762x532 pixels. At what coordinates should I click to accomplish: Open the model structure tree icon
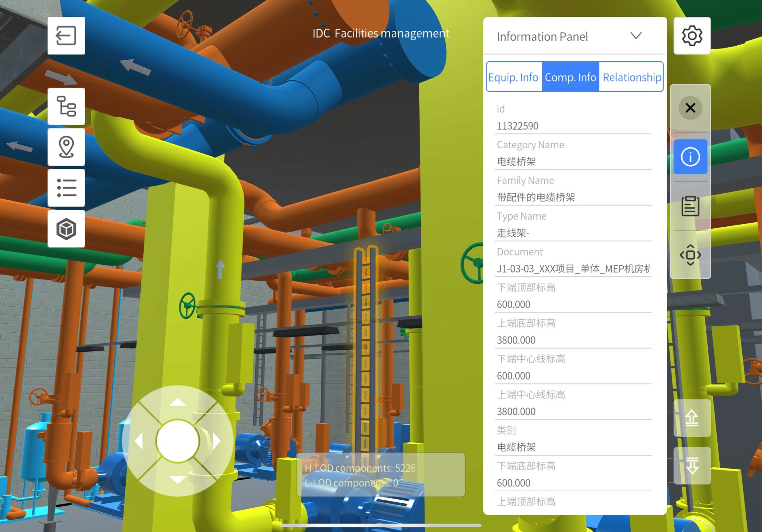click(x=66, y=106)
